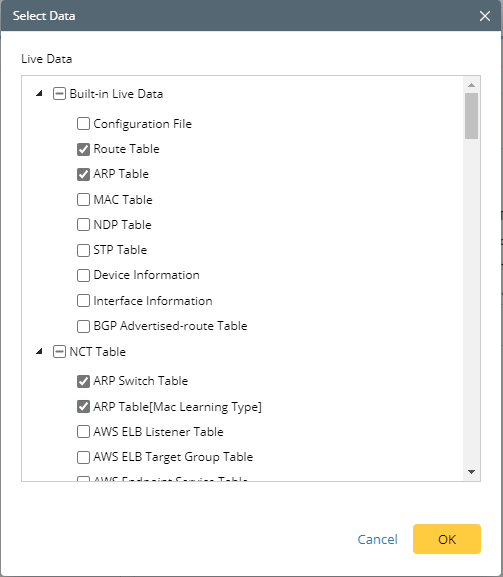Select the NDP Table checkbox
The image size is (503, 577).
(83, 224)
